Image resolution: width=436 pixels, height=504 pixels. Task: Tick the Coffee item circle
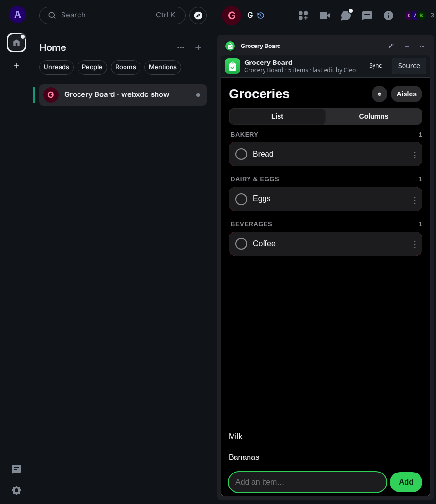(x=241, y=244)
